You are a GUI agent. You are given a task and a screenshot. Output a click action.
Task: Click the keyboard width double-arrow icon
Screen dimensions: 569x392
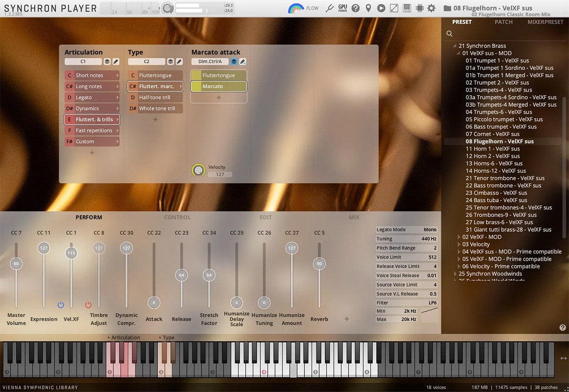coord(563,359)
